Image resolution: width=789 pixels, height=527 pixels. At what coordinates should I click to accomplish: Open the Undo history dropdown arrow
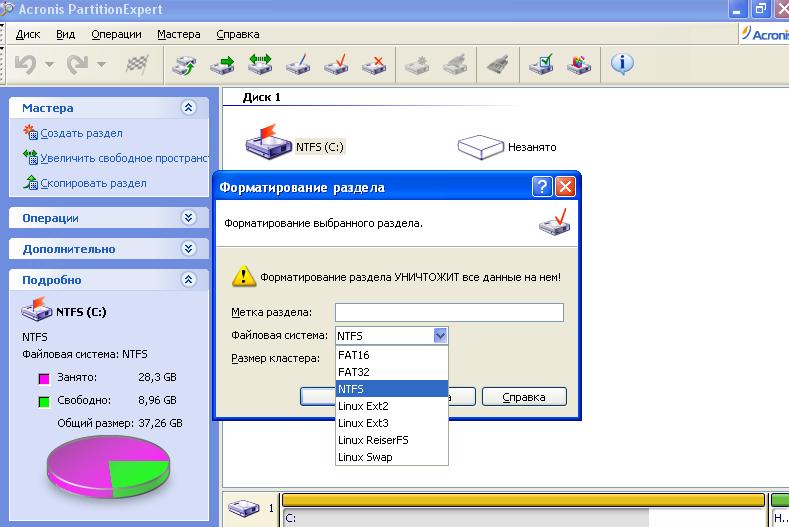[49, 64]
